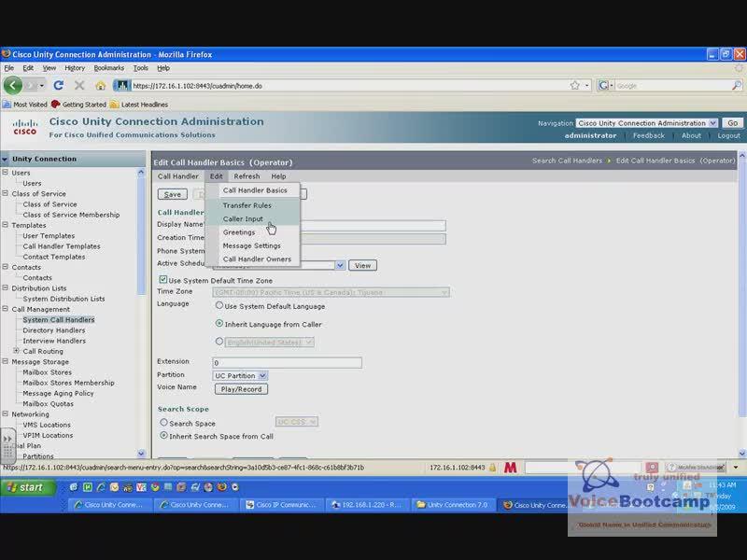The width and height of the screenshot is (747, 560).
Task: Choose Greetings from Edit menu
Action: click(239, 232)
